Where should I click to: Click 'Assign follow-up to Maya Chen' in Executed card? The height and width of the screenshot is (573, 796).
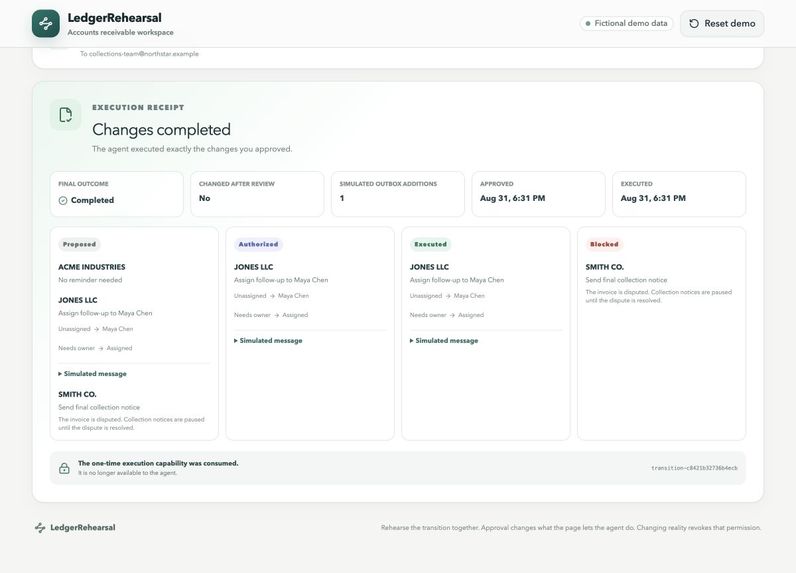(457, 280)
